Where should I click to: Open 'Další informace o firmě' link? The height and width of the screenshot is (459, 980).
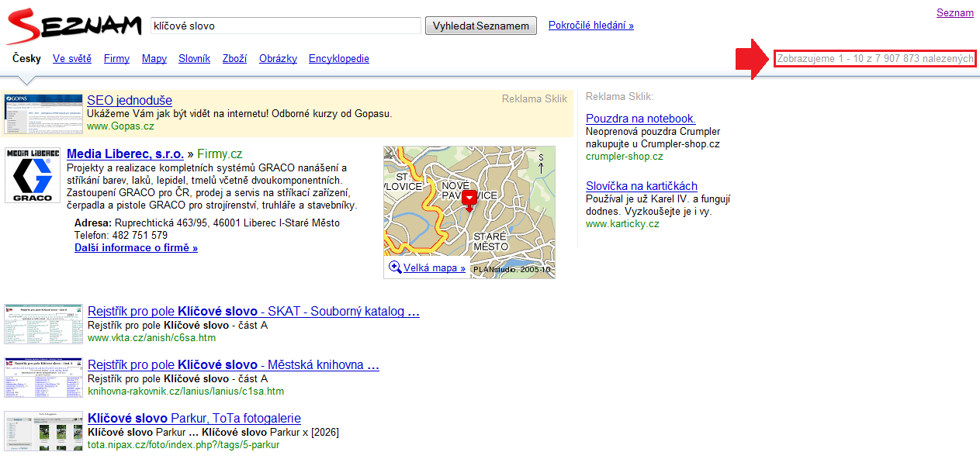[x=136, y=247]
